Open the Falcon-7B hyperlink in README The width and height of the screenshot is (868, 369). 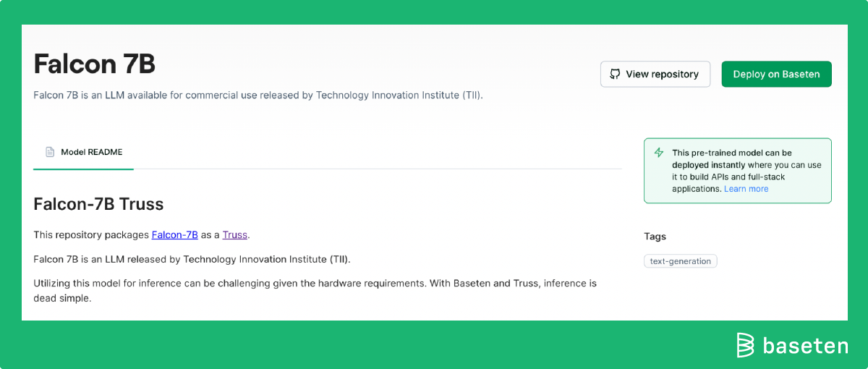174,235
